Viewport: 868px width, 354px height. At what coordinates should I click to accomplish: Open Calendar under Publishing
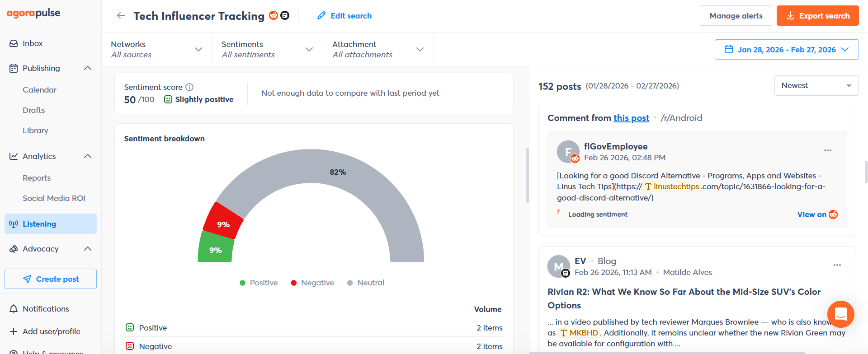point(40,90)
